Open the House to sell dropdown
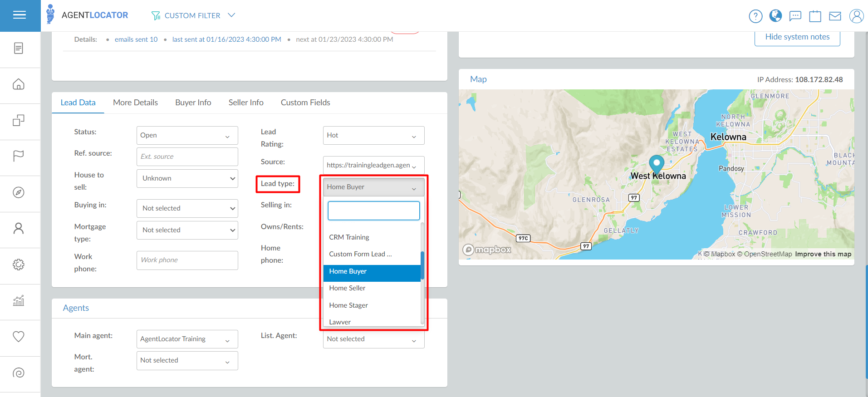 187,178
